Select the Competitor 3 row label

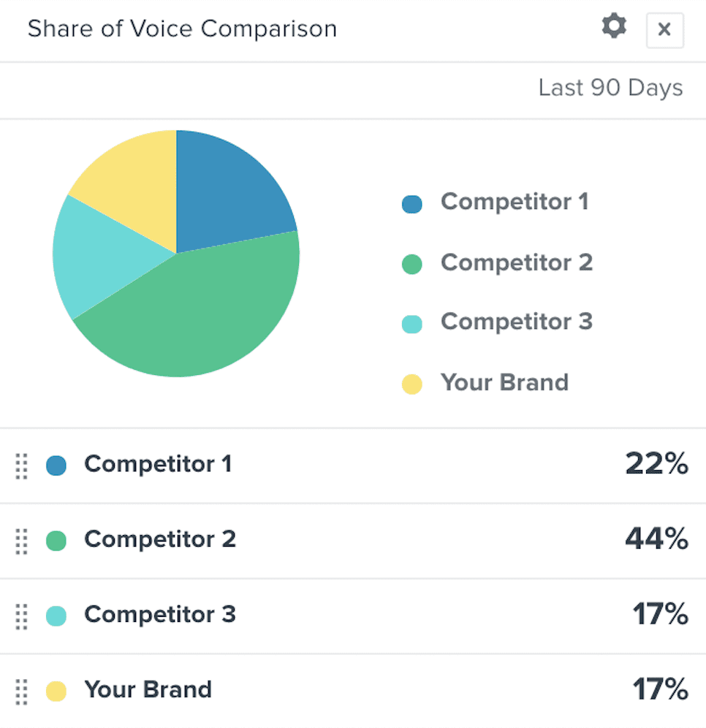click(x=159, y=615)
